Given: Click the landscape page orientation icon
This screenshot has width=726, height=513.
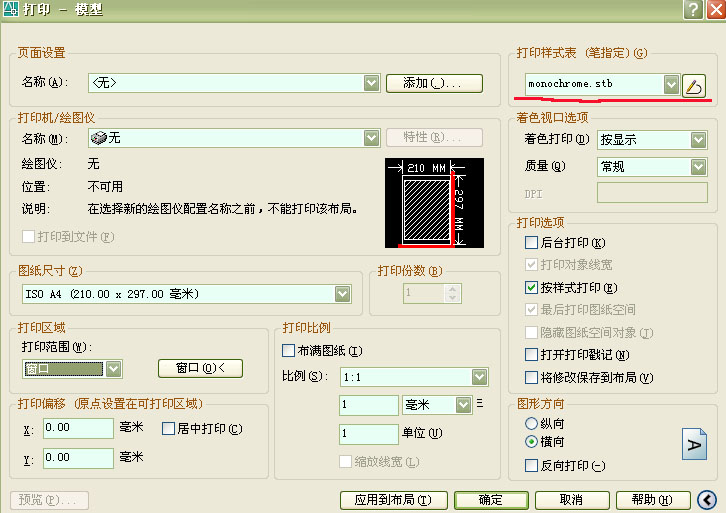Looking at the screenshot, I should 694,444.
